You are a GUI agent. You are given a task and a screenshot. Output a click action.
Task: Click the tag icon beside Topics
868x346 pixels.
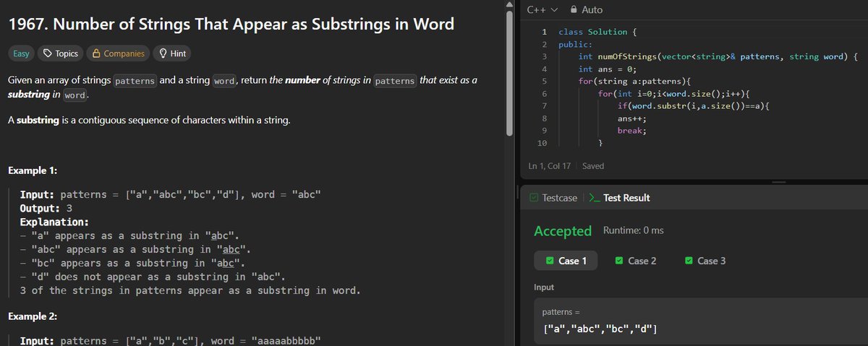[x=48, y=53]
